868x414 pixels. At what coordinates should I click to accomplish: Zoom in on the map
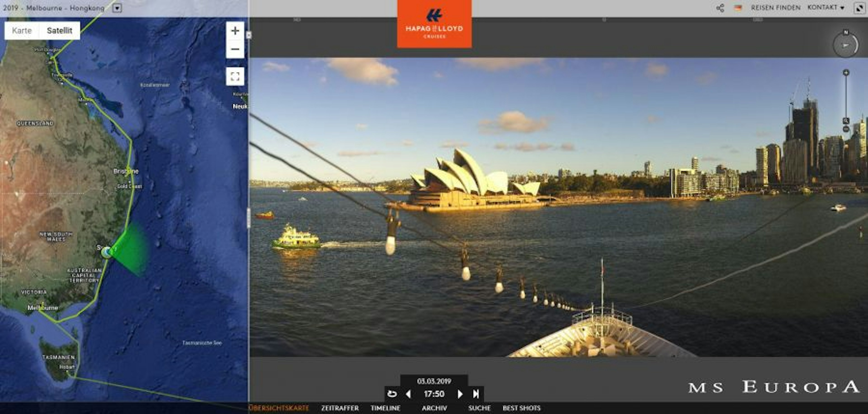tap(235, 31)
